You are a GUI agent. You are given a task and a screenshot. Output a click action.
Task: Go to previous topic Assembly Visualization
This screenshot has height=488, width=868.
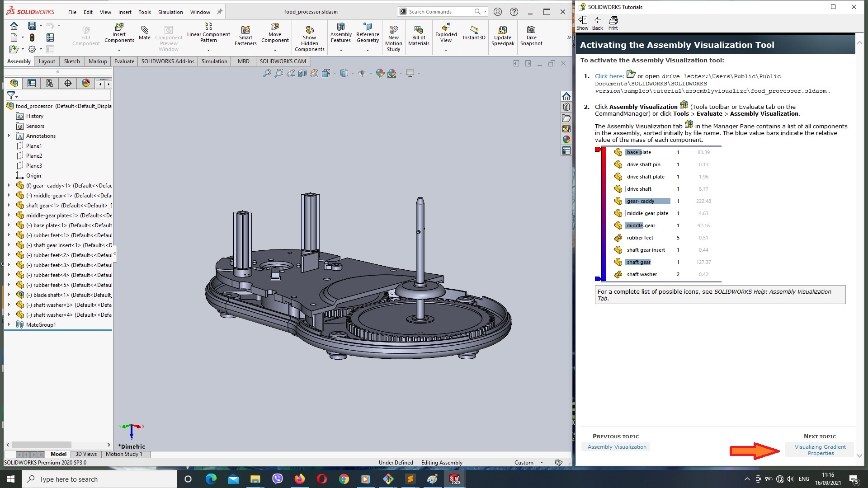coord(617,447)
